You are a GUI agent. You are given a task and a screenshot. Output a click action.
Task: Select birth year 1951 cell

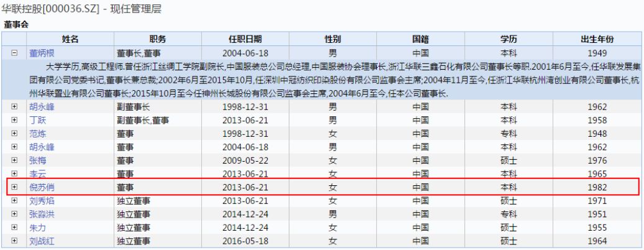[597, 214]
